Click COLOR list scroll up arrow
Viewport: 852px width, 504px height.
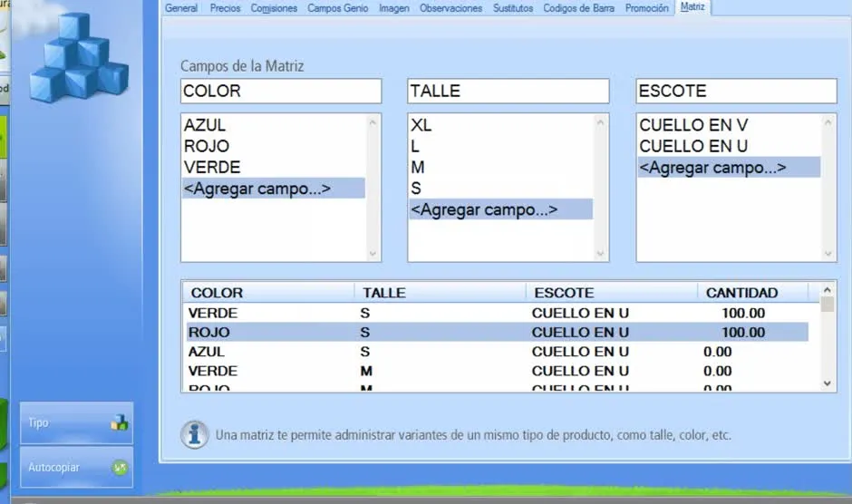(x=373, y=123)
